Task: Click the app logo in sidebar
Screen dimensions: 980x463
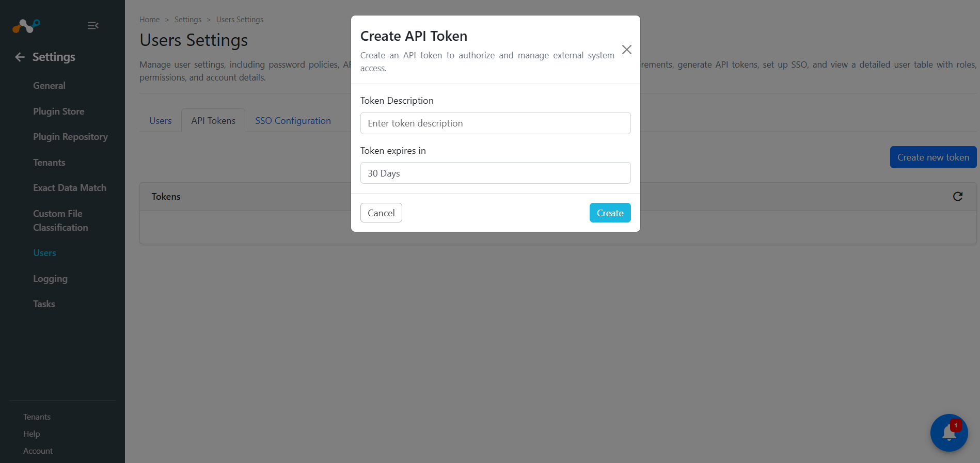Action: pyautogui.click(x=26, y=25)
